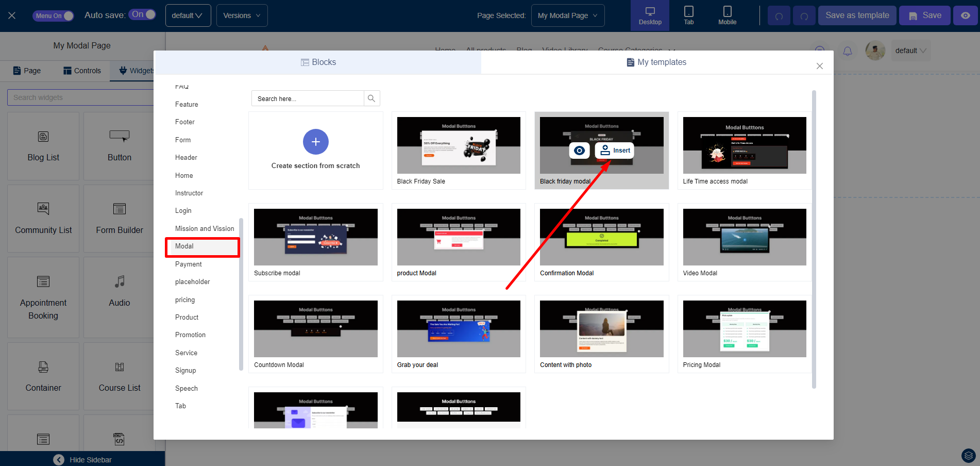Select the Community List widget
Image resolution: width=980 pixels, height=466 pixels.
[x=43, y=219]
